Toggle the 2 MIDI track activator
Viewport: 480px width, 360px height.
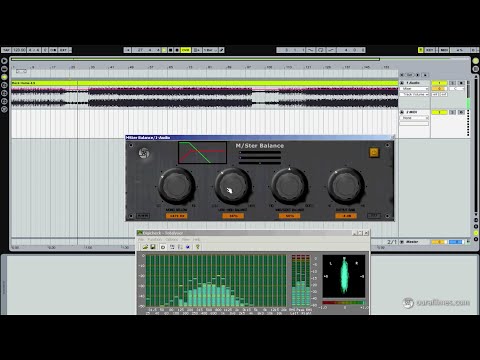[x=439, y=112]
